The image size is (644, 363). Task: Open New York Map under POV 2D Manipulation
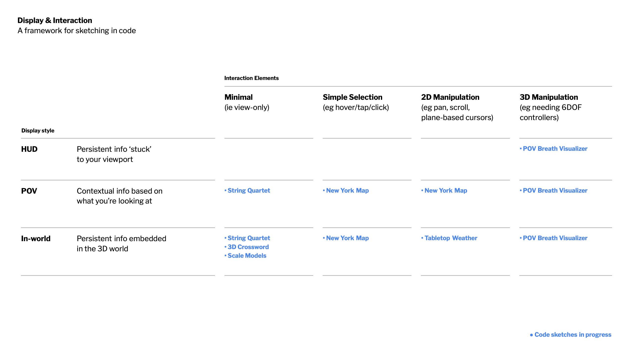click(446, 191)
